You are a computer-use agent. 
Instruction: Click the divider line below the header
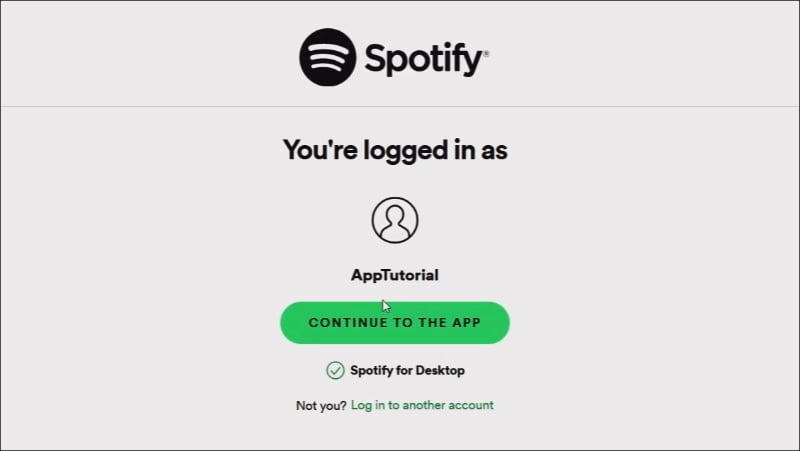(x=400, y=107)
